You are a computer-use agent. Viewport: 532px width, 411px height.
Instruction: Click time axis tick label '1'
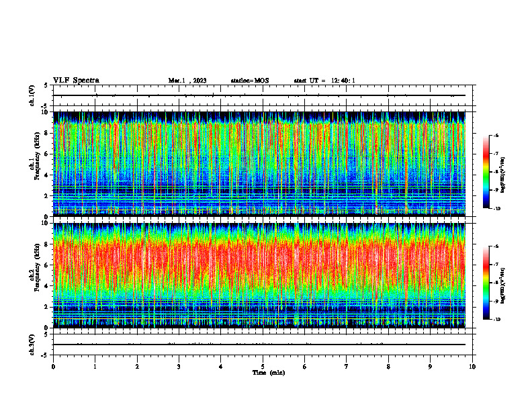click(95, 367)
